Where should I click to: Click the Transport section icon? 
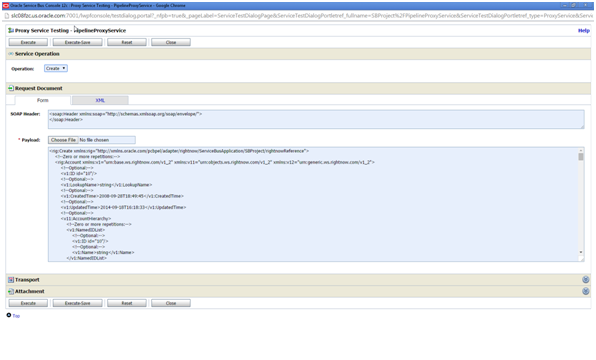[11, 280]
